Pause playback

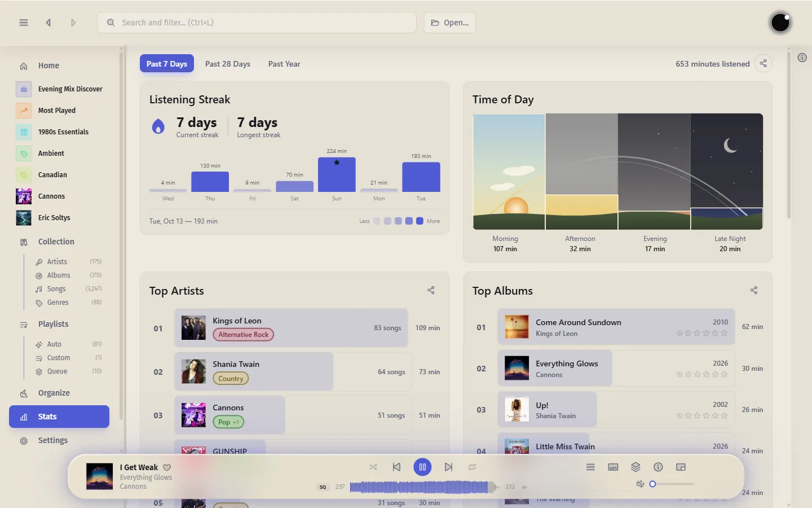422,467
